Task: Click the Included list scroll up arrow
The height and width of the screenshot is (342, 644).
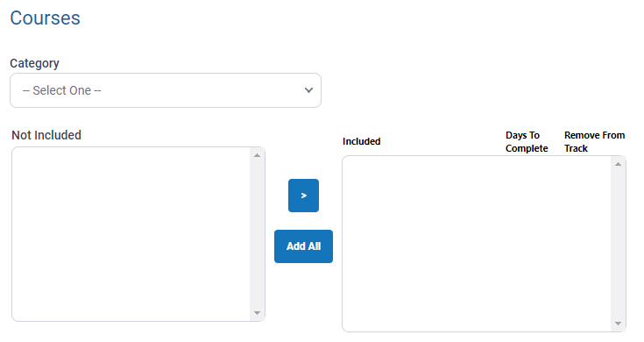Action: [x=618, y=165]
